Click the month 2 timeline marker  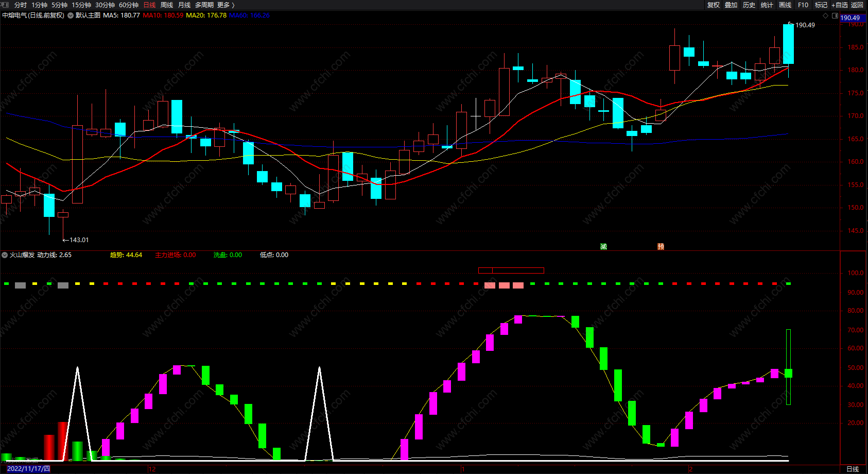(691, 469)
